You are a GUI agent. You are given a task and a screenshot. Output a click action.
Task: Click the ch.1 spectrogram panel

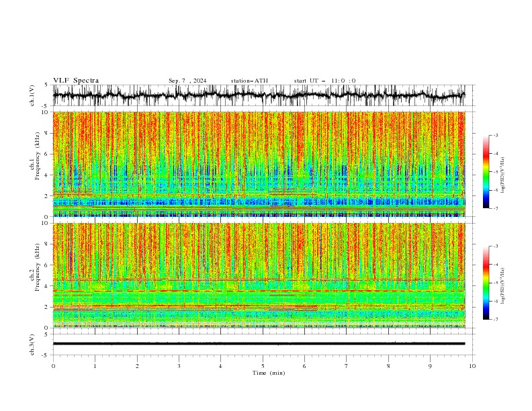tap(259, 164)
